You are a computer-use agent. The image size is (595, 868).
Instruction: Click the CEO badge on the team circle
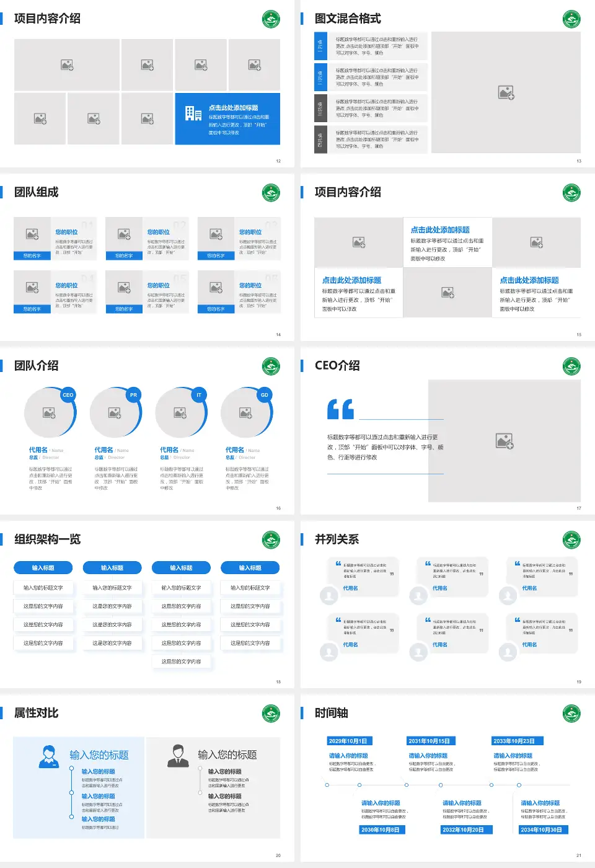[68, 395]
